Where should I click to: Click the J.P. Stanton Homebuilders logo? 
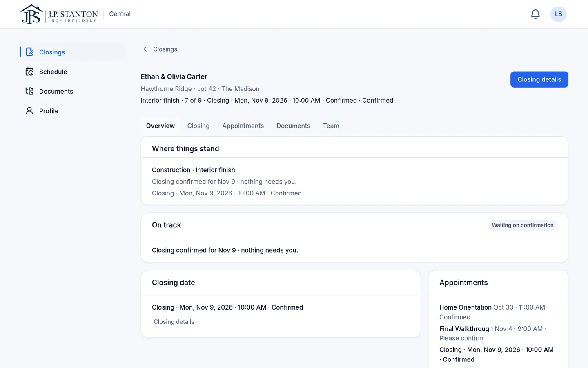59,14
